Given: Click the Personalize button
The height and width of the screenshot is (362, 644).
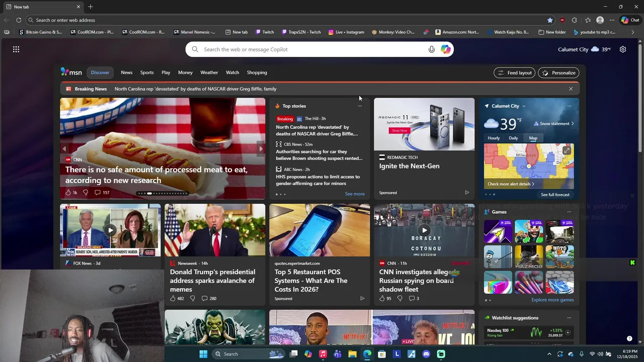Looking at the screenshot, I should pyautogui.click(x=558, y=73).
